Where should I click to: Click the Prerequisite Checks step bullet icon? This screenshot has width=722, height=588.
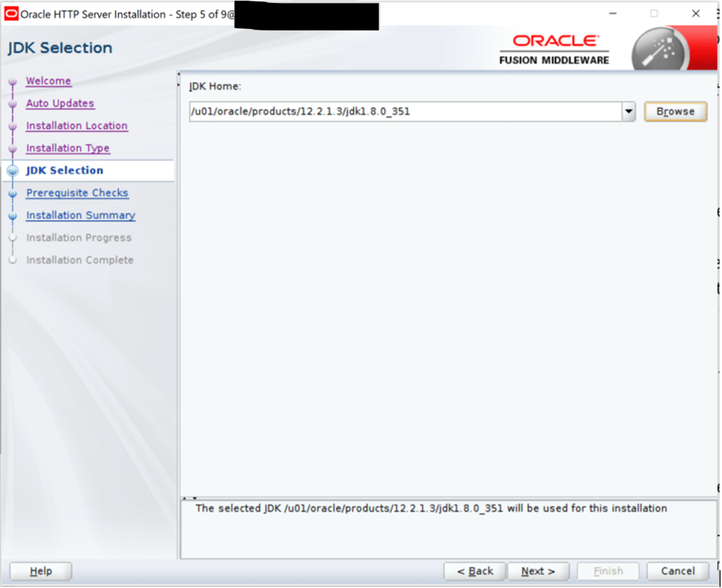[12, 193]
